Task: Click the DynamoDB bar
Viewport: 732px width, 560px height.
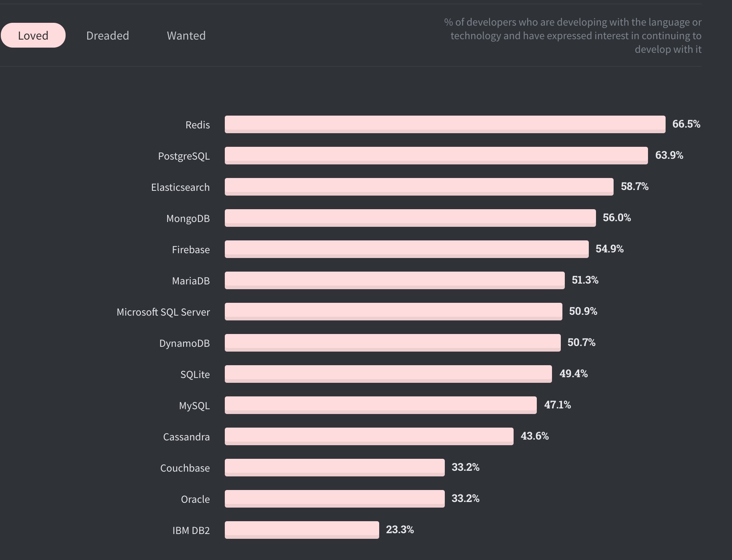Action: pyautogui.click(x=392, y=343)
